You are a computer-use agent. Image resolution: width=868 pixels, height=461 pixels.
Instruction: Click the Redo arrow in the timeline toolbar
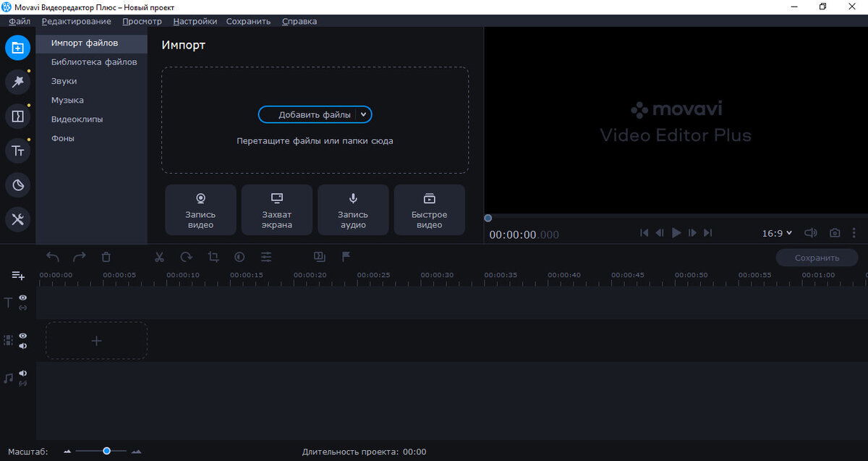pos(79,256)
